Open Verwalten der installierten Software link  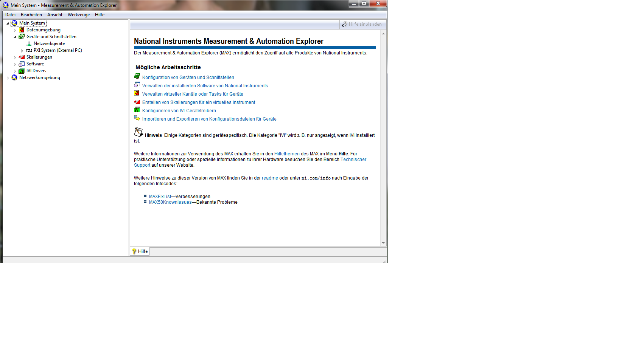[205, 86]
